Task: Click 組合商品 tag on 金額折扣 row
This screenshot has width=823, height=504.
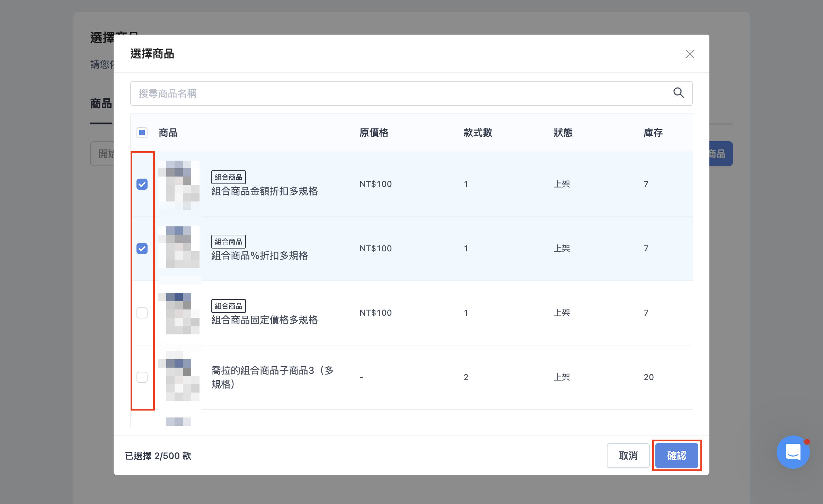Action: click(x=229, y=177)
